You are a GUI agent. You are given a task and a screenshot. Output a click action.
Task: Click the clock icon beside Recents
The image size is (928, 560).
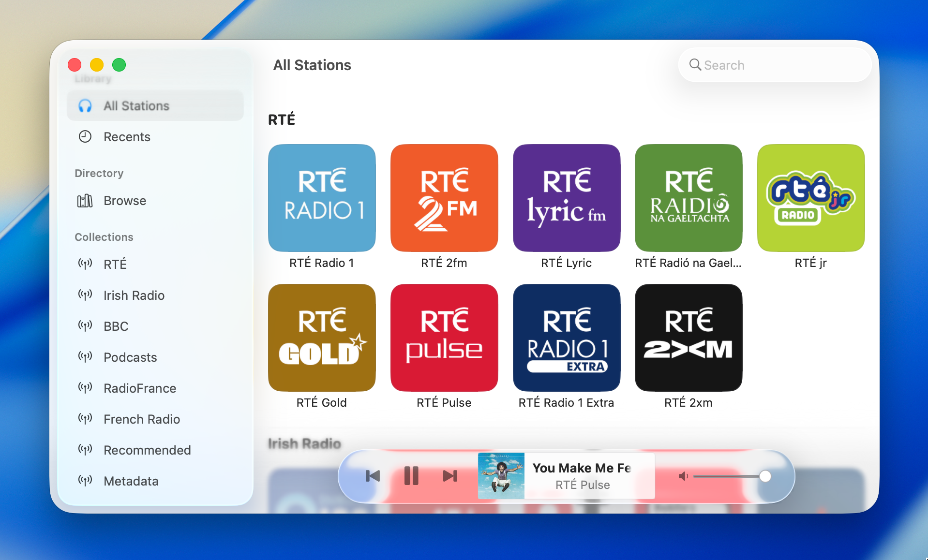pyautogui.click(x=85, y=137)
